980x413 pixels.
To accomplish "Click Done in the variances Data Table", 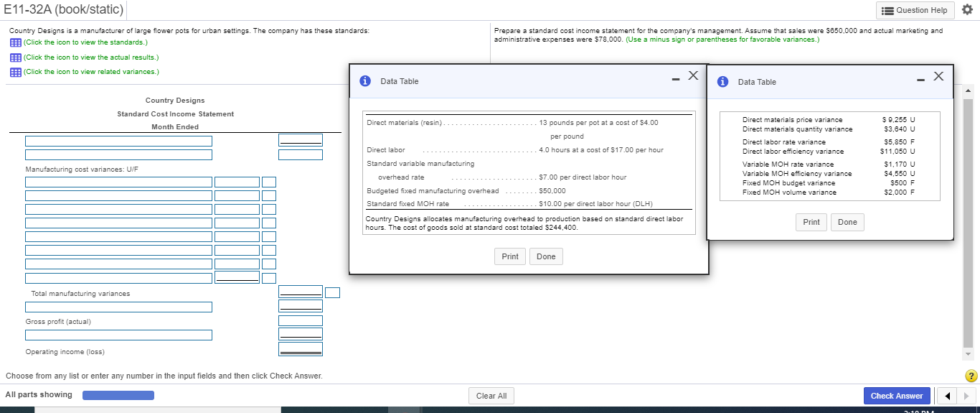I will (847, 222).
